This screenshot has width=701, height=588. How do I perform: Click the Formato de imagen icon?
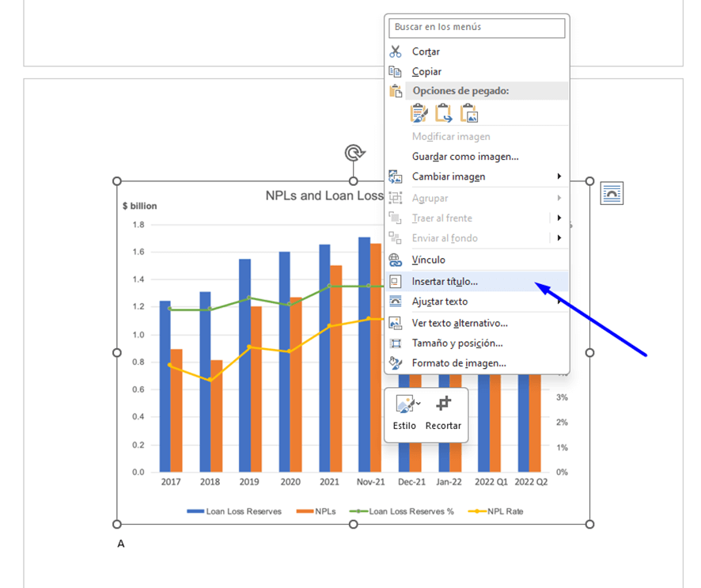pos(396,363)
